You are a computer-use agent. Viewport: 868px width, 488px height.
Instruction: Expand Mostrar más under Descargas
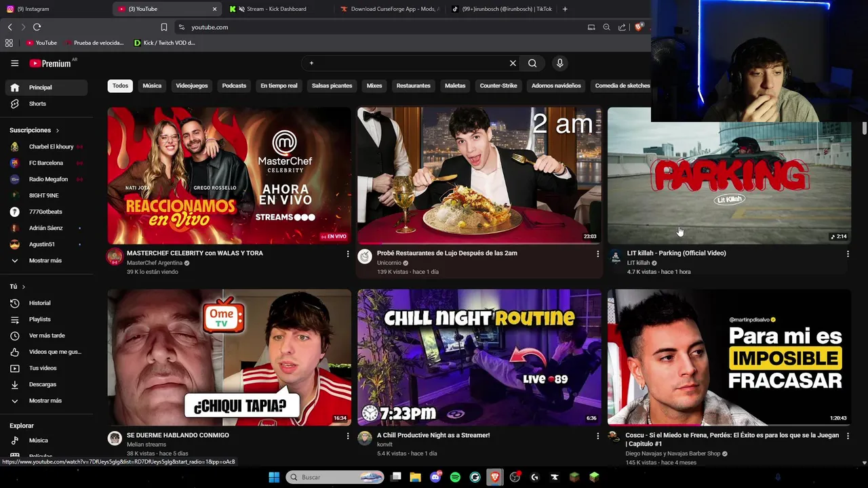[46, 401]
